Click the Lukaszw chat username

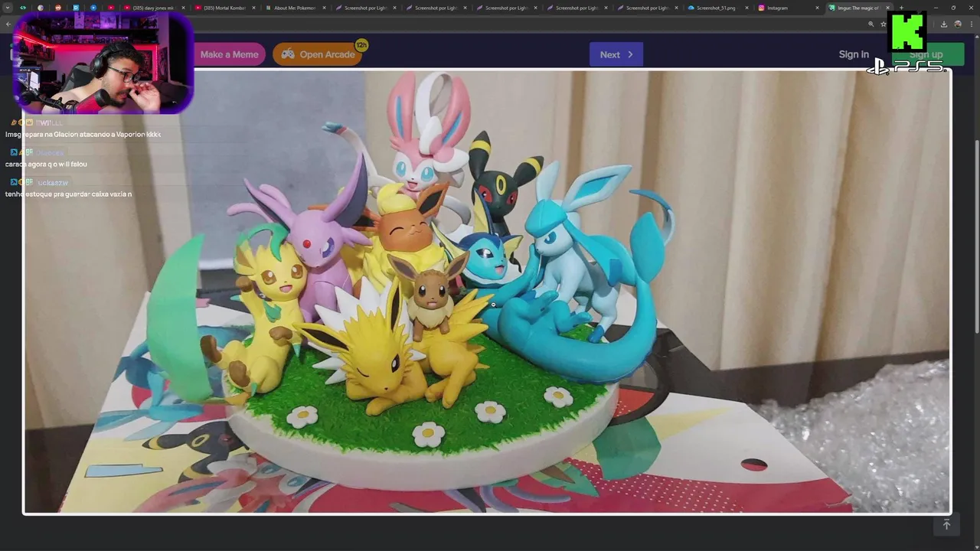(53, 183)
